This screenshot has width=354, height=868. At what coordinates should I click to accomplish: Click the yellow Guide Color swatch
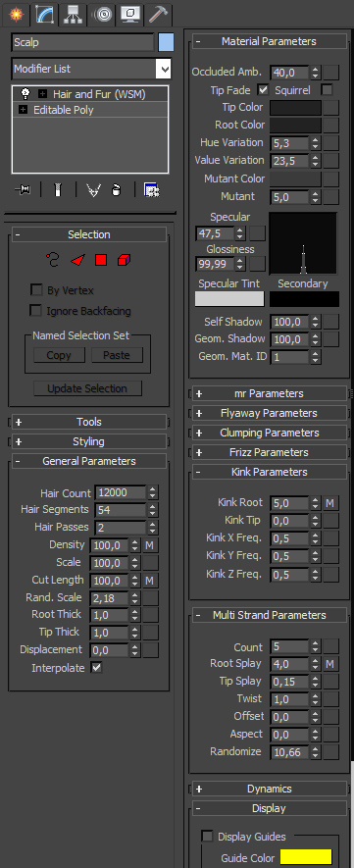306,857
